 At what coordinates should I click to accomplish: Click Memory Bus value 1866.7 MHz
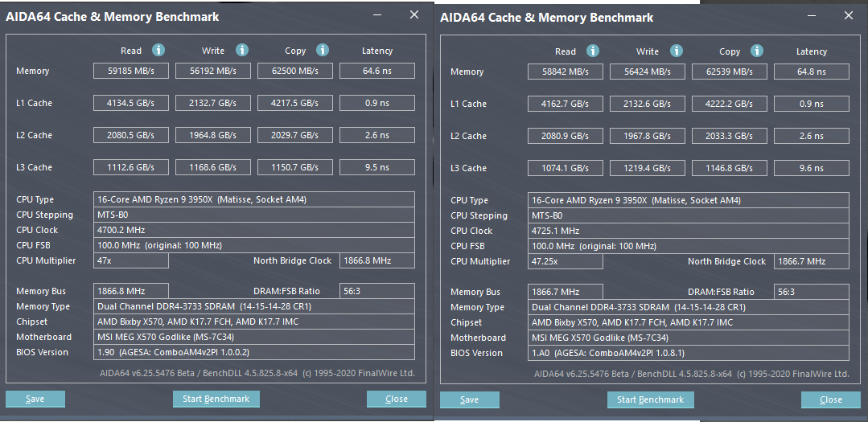[x=566, y=292]
